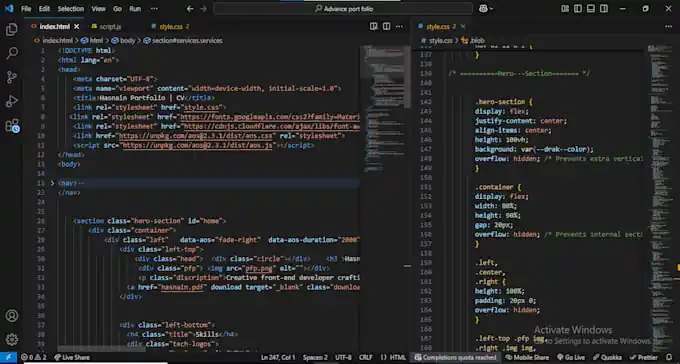Open more actions for left editor group
The height and width of the screenshot is (364, 680).
(399, 26)
